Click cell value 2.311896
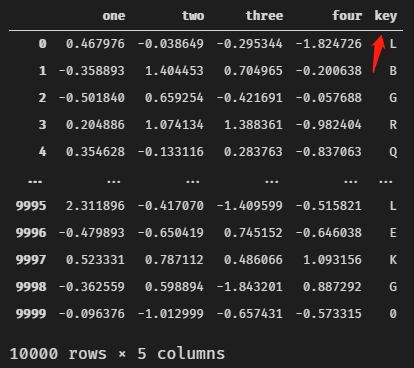This screenshot has height=368, width=414. (x=95, y=206)
